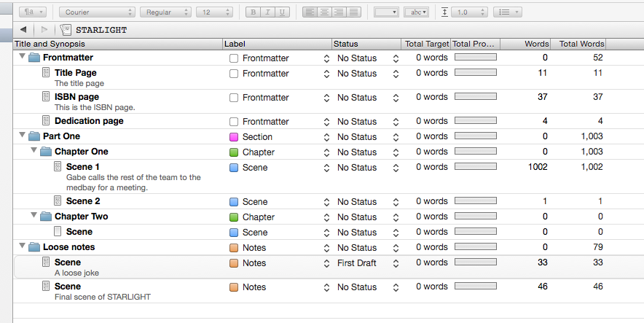Click the STARLIGHT header document icon

pyautogui.click(x=66, y=30)
